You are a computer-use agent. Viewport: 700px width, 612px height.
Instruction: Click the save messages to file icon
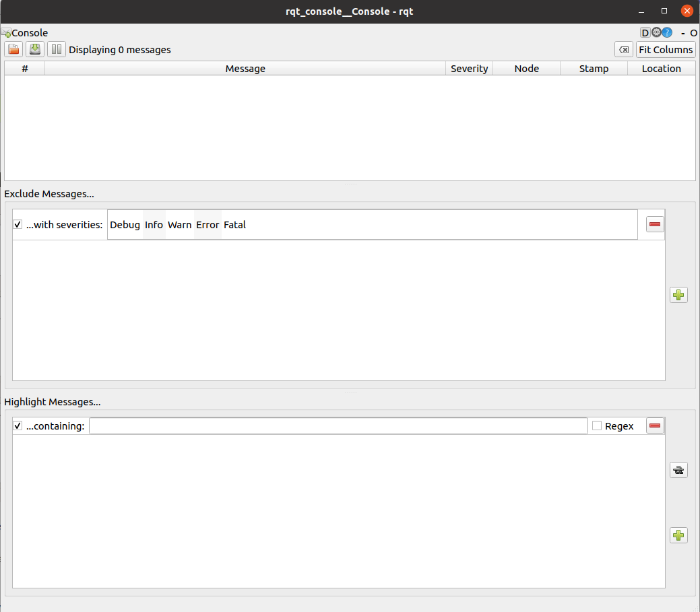coord(35,49)
